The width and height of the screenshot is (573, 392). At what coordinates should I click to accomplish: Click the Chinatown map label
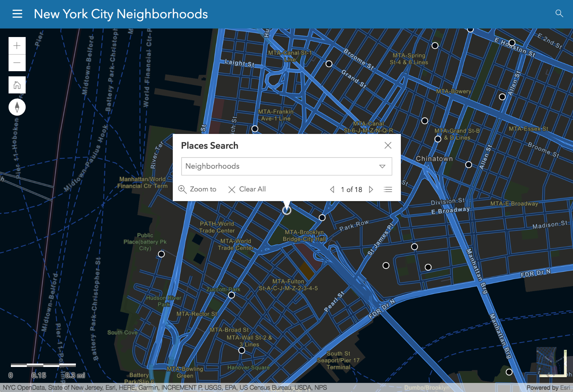[434, 159]
